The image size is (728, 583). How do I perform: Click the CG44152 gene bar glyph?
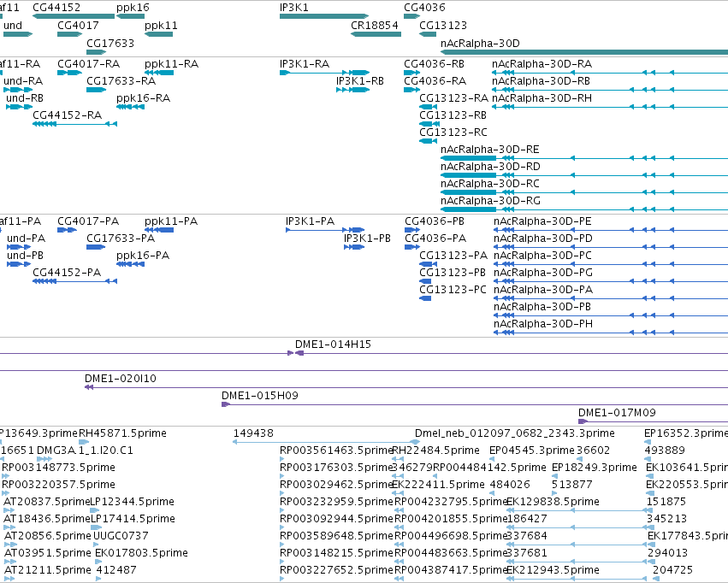tap(74, 16)
